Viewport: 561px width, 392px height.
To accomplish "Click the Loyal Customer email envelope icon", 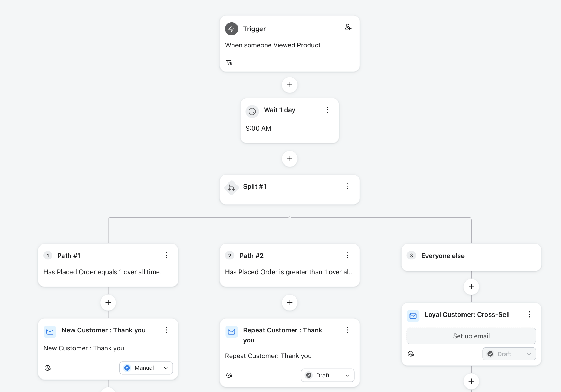I will [413, 316].
